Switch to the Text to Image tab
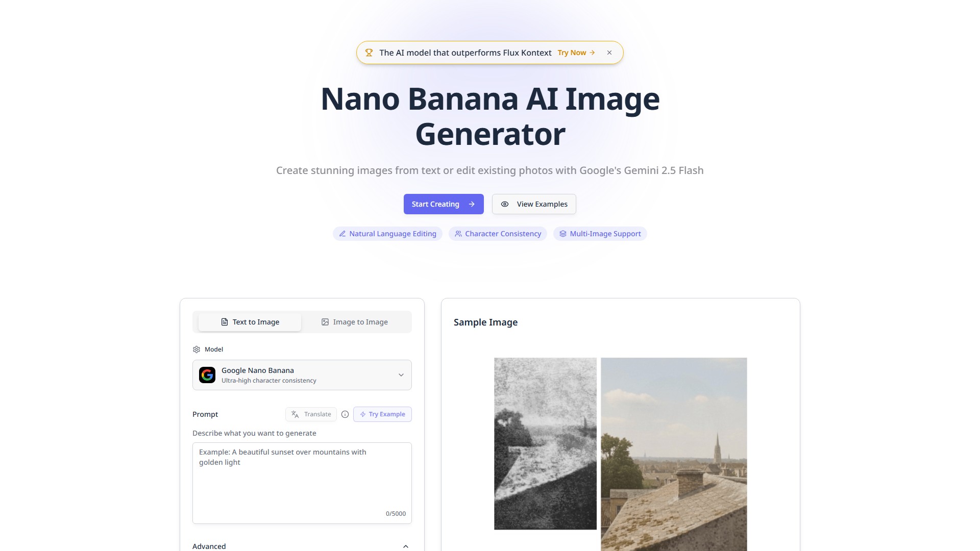Image resolution: width=980 pixels, height=551 pixels. 250,322
